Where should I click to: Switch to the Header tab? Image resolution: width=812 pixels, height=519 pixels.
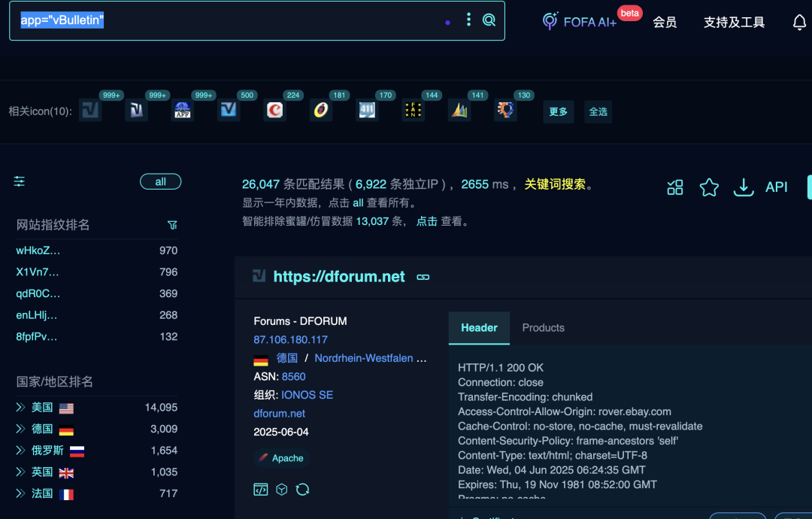point(479,328)
